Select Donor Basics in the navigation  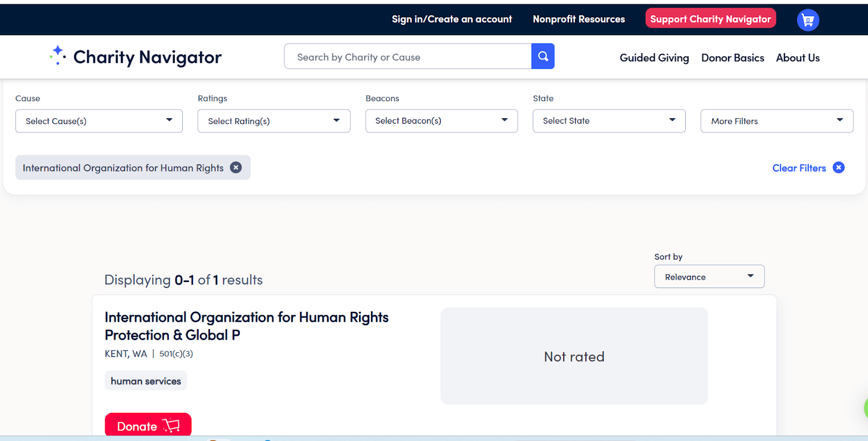(x=732, y=57)
